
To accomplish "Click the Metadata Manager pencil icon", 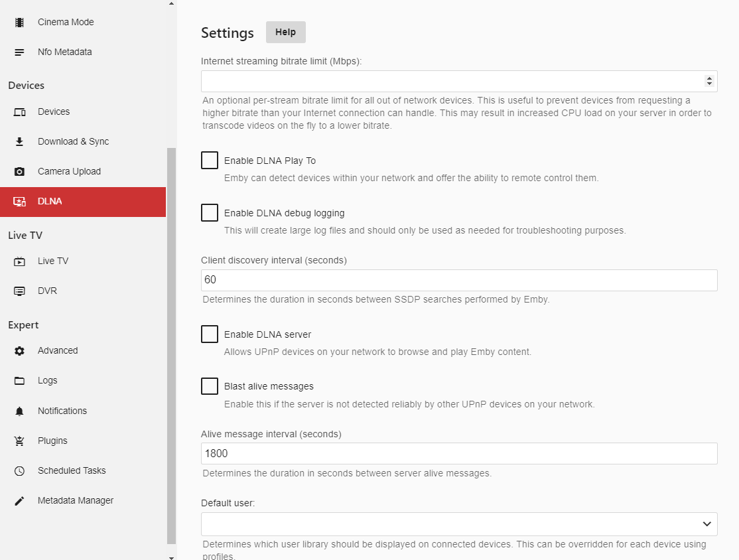I will pos(19,501).
